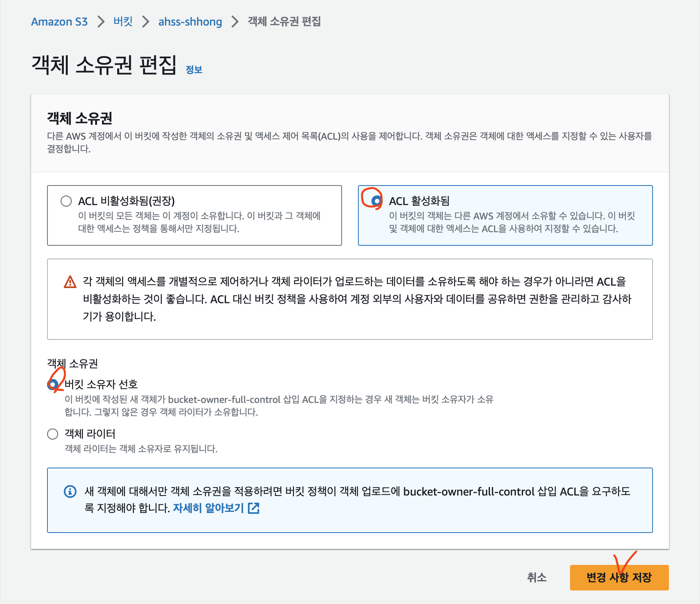Choose the 버킷 소유자 선호 radio option
Screen dimensions: 700x604
(53, 385)
